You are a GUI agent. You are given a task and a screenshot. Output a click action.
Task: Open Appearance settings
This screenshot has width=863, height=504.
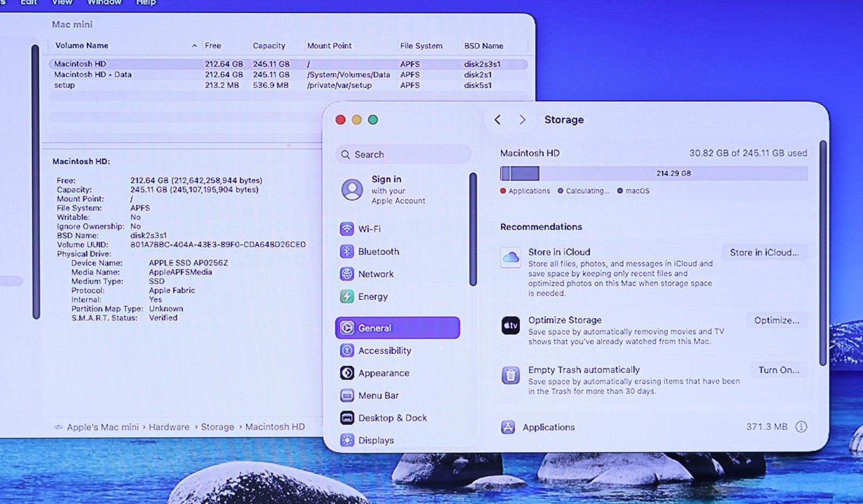tap(383, 373)
